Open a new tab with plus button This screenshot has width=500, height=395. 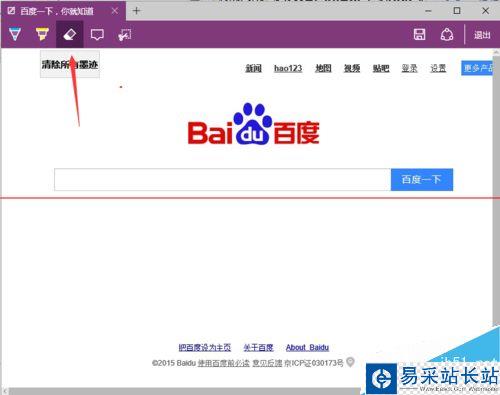pyautogui.click(x=136, y=11)
